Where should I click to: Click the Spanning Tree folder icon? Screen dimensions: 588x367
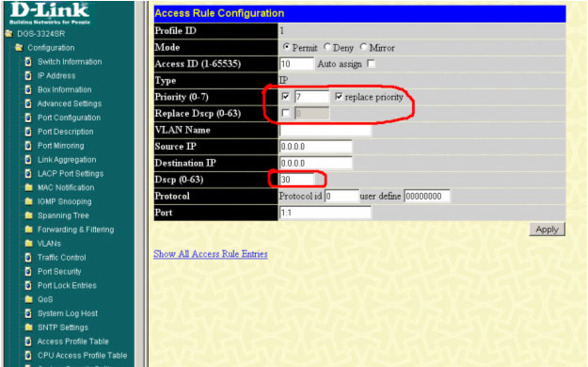29,215
